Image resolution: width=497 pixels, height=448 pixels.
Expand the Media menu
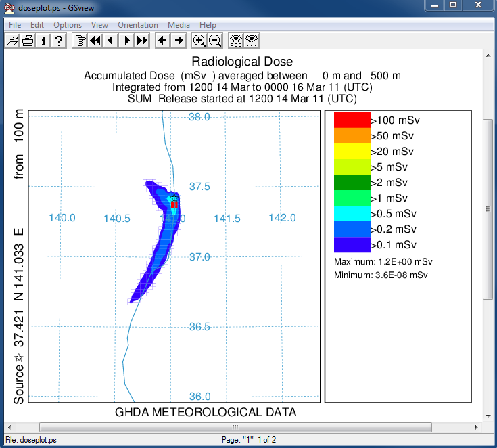(x=179, y=25)
